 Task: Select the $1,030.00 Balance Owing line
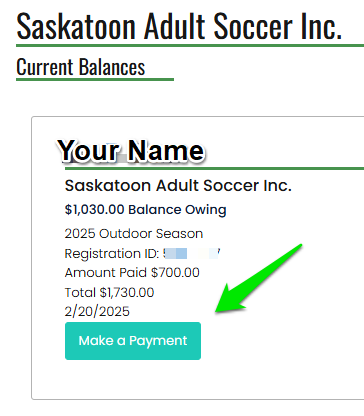(x=146, y=210)
